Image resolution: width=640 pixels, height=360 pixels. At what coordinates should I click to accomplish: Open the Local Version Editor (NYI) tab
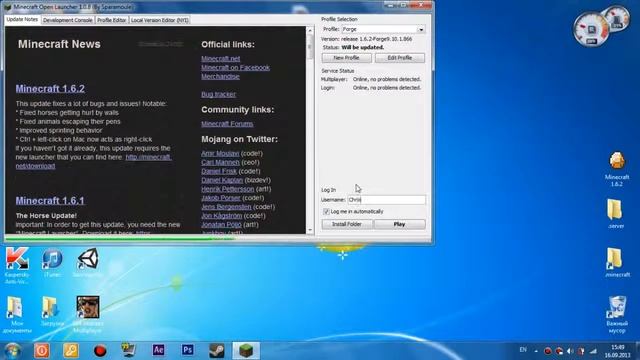(160, 20)
